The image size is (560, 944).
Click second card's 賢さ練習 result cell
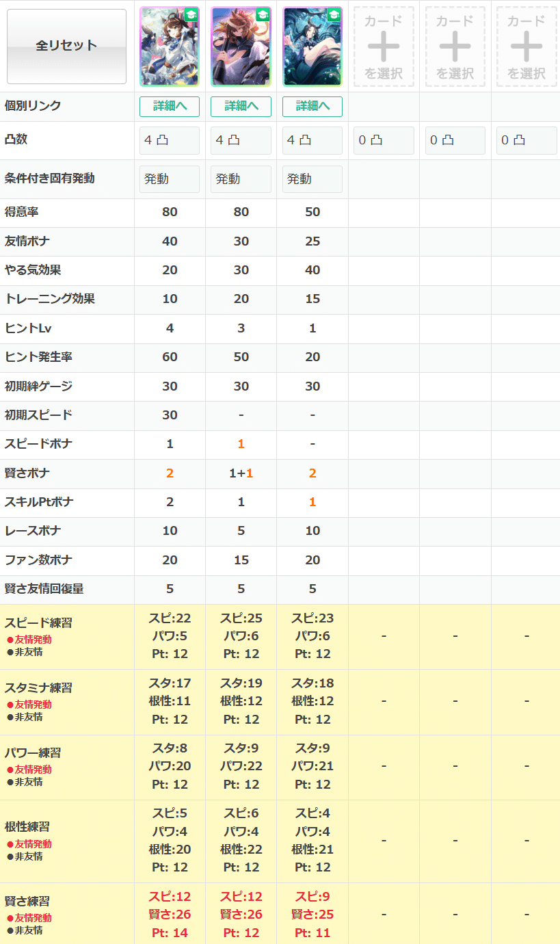click(241, 914)
